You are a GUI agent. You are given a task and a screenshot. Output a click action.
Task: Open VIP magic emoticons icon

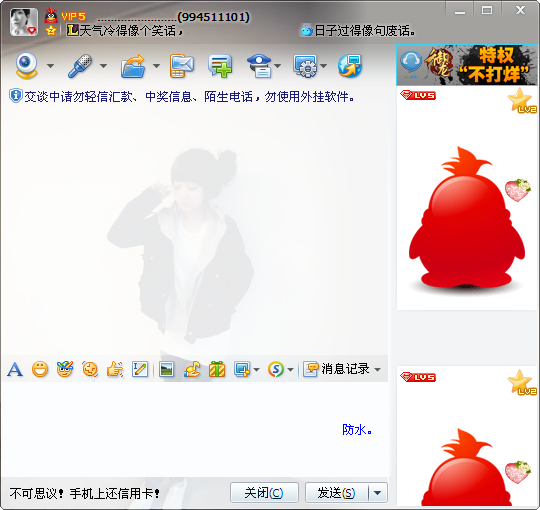pos(65,369)
